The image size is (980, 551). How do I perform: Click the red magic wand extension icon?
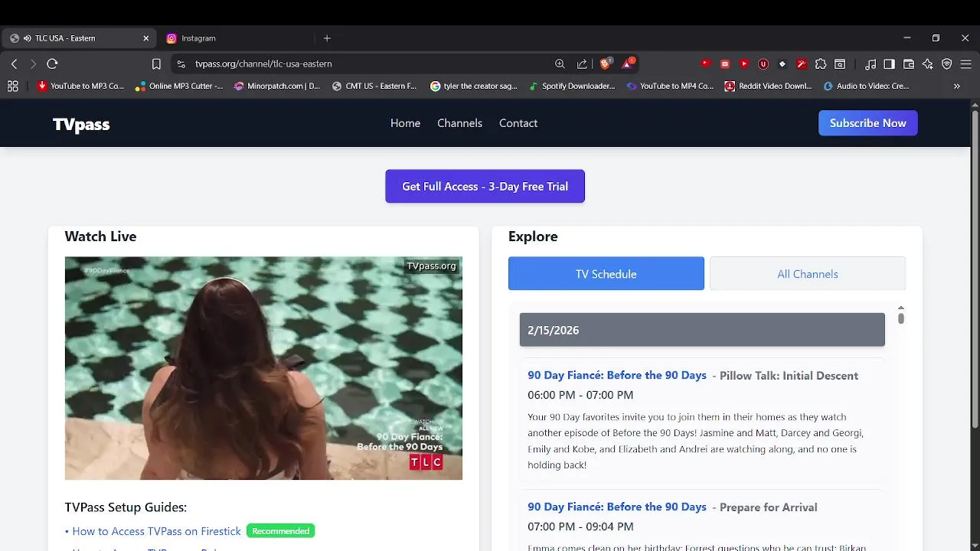[x=802, y=64]
